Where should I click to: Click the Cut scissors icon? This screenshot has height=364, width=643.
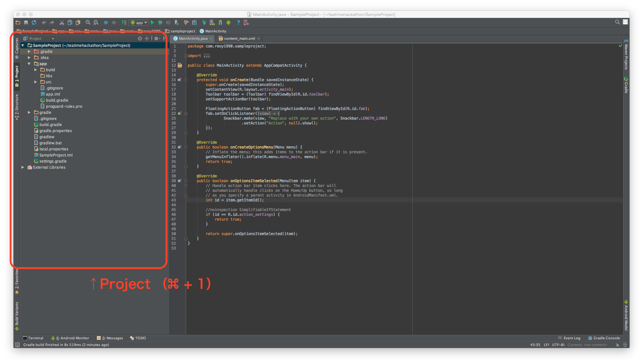click(x=62, y=22)
